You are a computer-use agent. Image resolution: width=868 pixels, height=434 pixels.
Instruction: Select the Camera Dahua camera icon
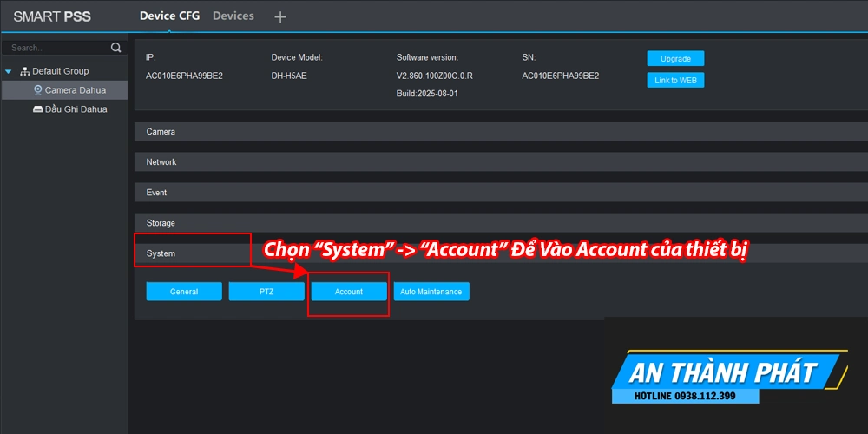point(38,90)
